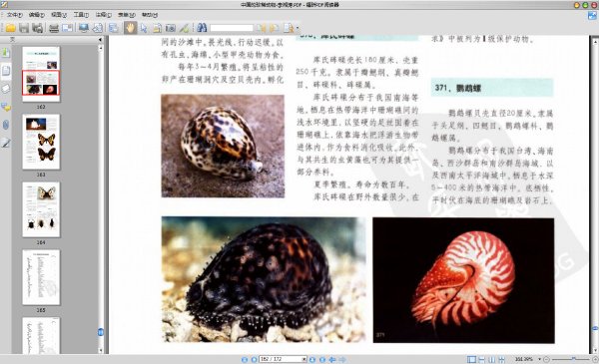Image resolution: width=599 pixels, height=364 pixels.
Task: Switch to single page view mode
Action: [x=472, y=359]
